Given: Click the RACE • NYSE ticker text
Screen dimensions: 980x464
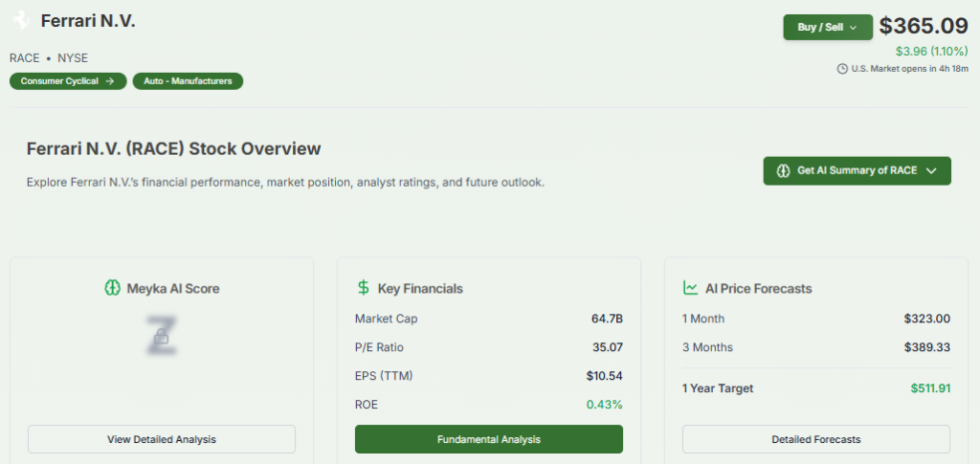Looking at the screenshot, I should point(49,58).
